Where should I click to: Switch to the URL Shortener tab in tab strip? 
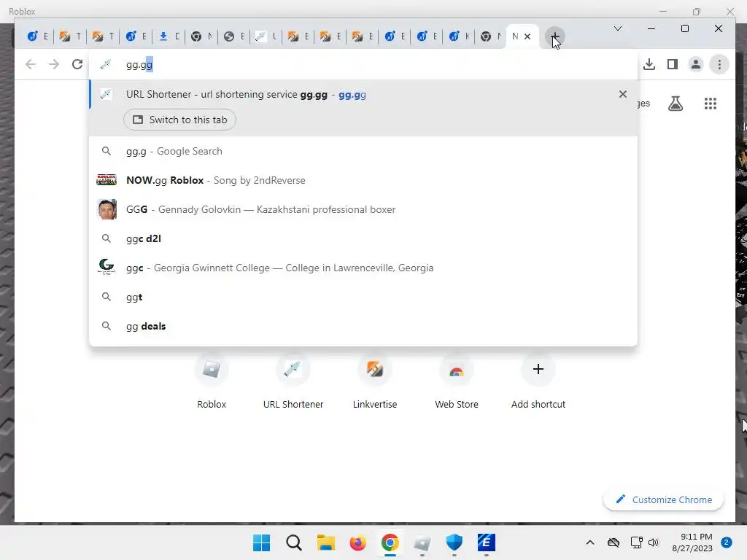point(267,36)
